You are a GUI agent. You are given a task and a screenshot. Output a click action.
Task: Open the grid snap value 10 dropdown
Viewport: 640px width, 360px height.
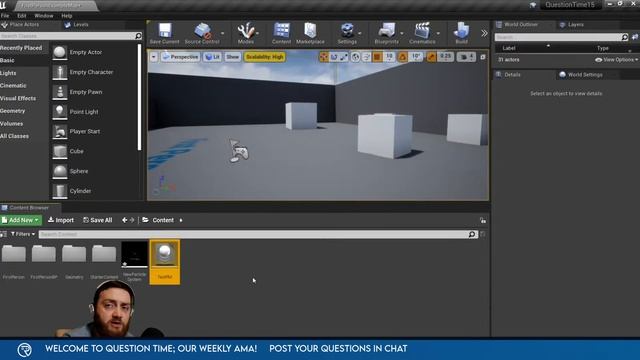[x=389, y=57]
